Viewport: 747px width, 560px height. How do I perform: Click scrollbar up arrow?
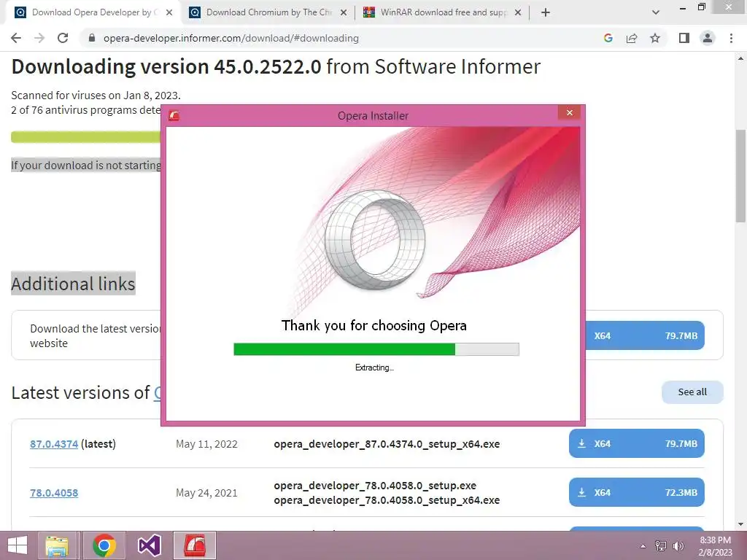740,58
